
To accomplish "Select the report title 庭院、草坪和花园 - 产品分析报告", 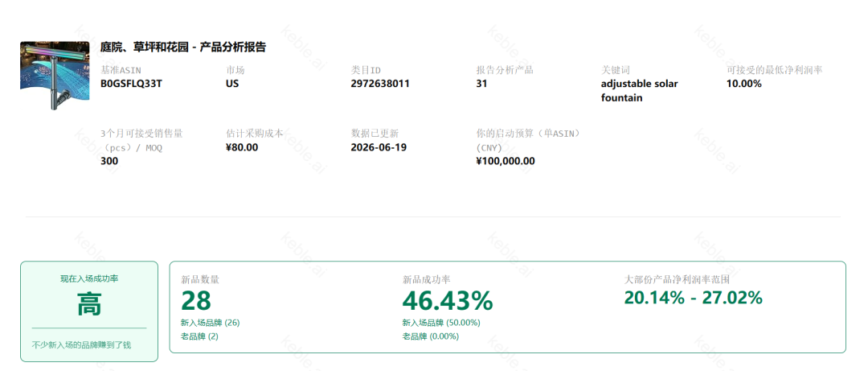I will [183, 47].
